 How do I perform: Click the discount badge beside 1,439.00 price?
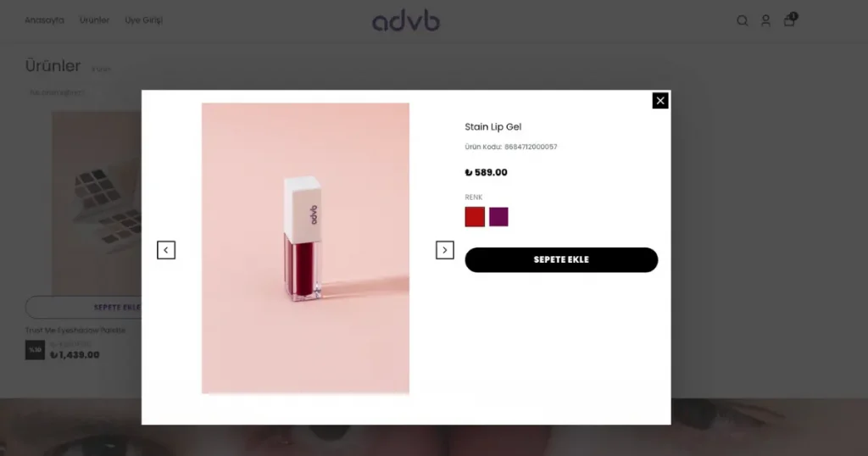point(35,350)
